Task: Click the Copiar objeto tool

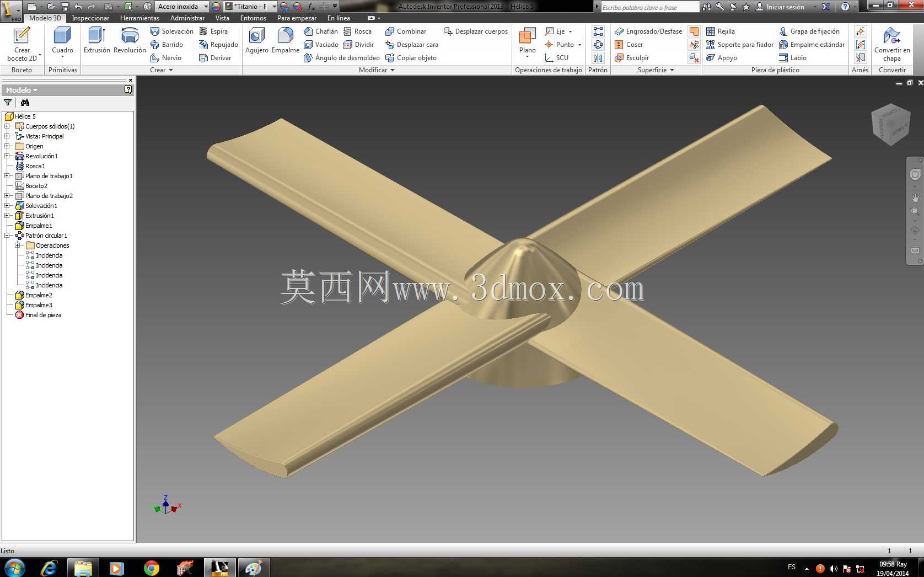Action: click(x=411, y=58)
